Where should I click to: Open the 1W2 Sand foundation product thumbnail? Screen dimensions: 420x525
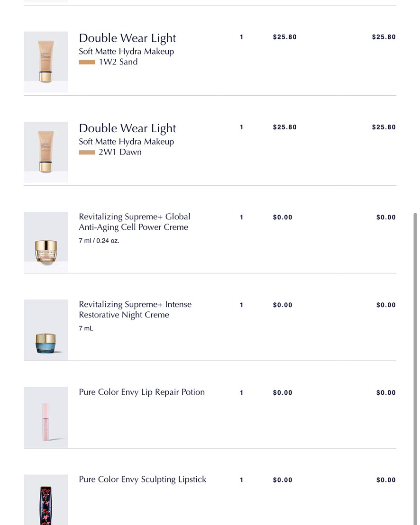pos(46,62)
